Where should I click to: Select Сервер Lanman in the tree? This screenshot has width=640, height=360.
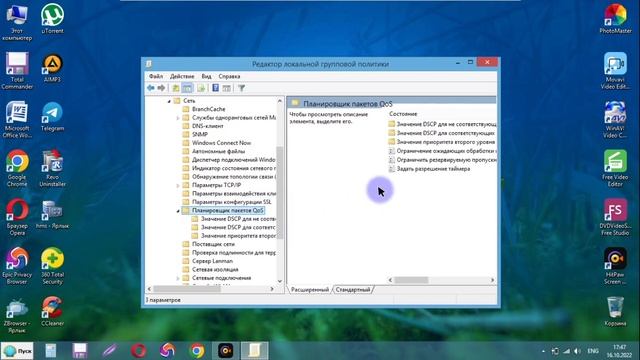tap(212, 261)
